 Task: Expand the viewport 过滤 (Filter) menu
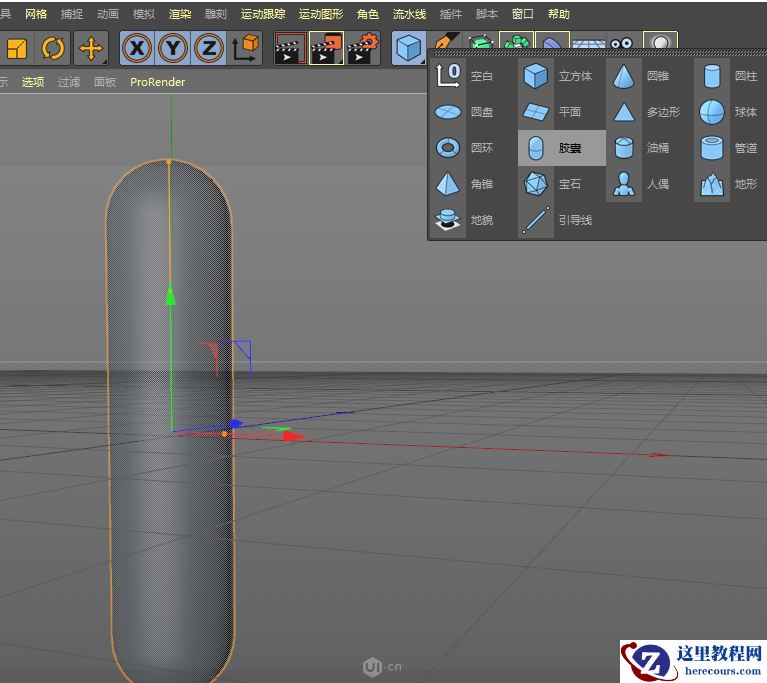point(68,82)
